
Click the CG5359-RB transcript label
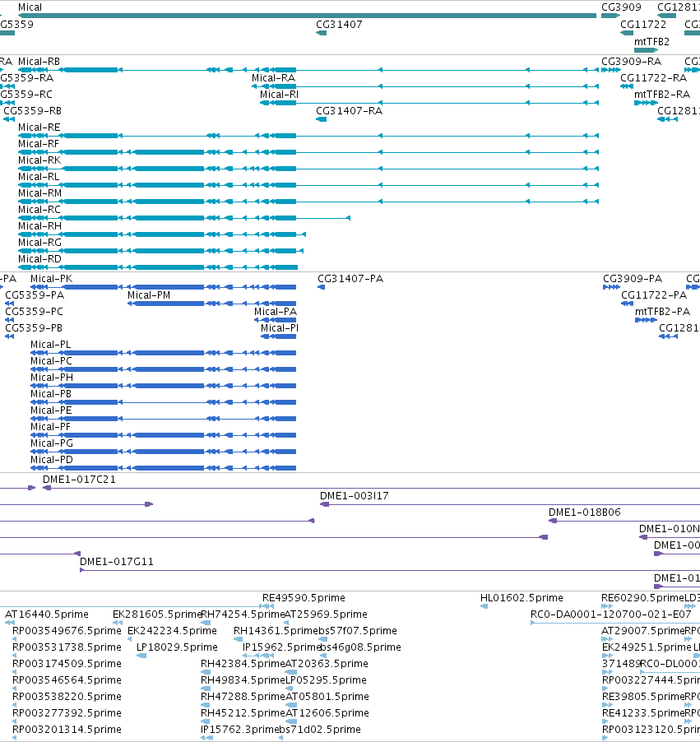33,111
